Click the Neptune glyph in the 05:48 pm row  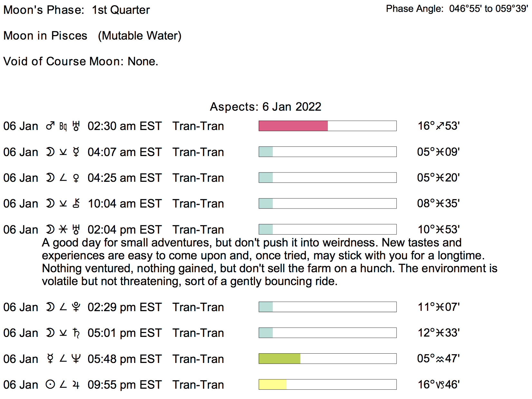click(x=76, y=359)
